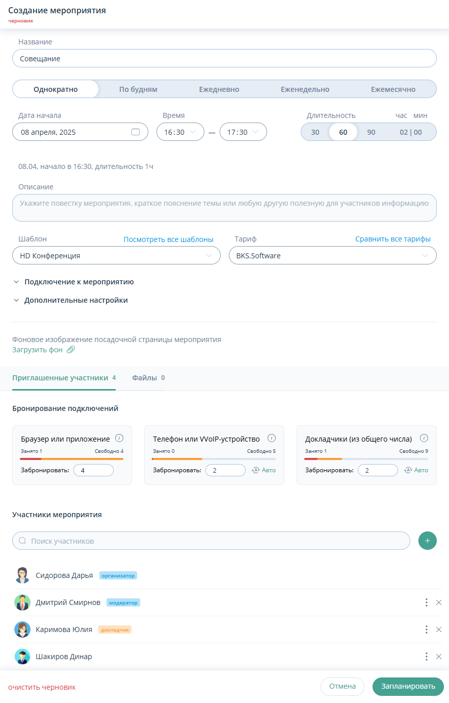Click the info icon next to Докладчики

coord(424,438)
